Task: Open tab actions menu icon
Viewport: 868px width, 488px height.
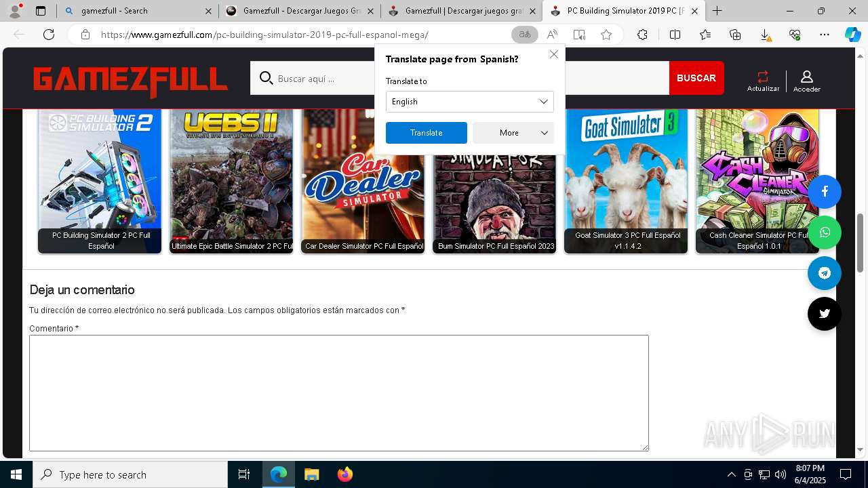Action: point(41,11)
